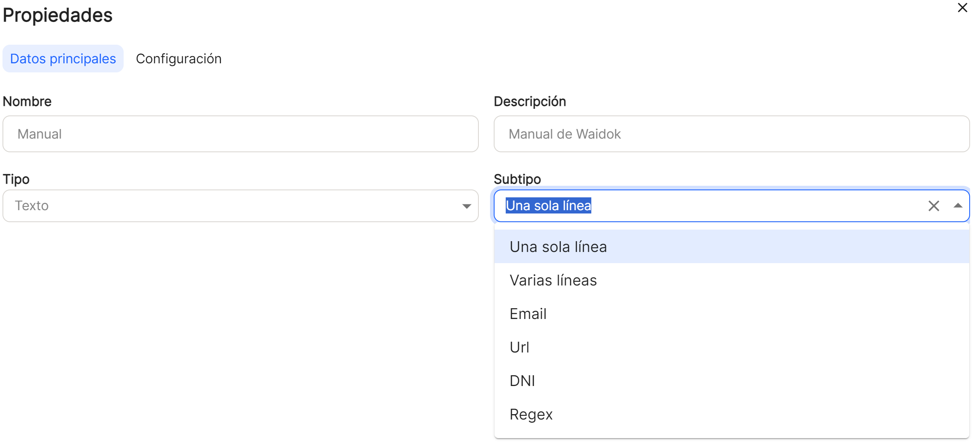Pick the Email subtype option
Image resolution: width=980 pixels, height=446 pixels.
731,314
